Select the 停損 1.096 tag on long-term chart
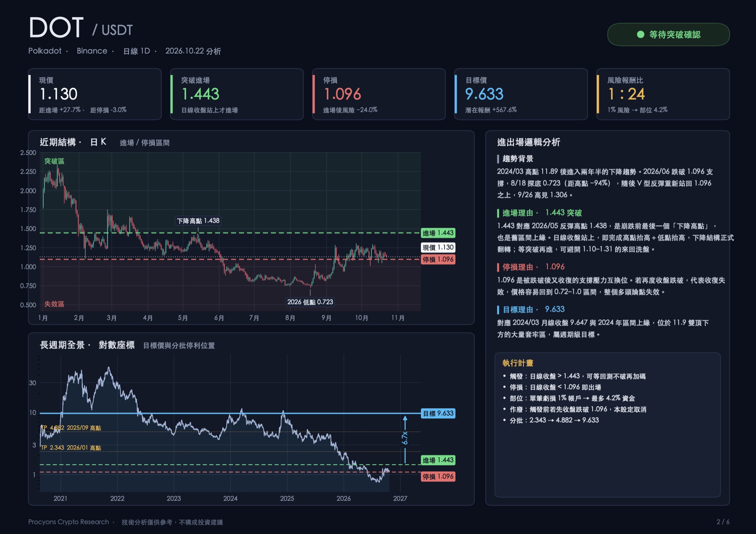 coord(438,476)
